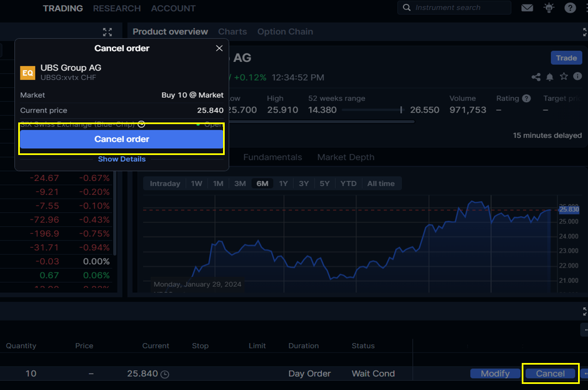Click the Trade button

pyautogui.click(x=566, y=58)
